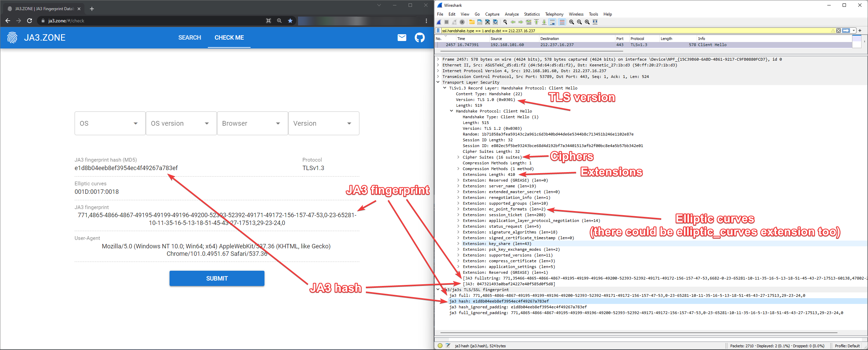Image resolution: width=868 pixels, height=350 pixels.
Task: Jump to last packet icon
Action: point(544,22)
